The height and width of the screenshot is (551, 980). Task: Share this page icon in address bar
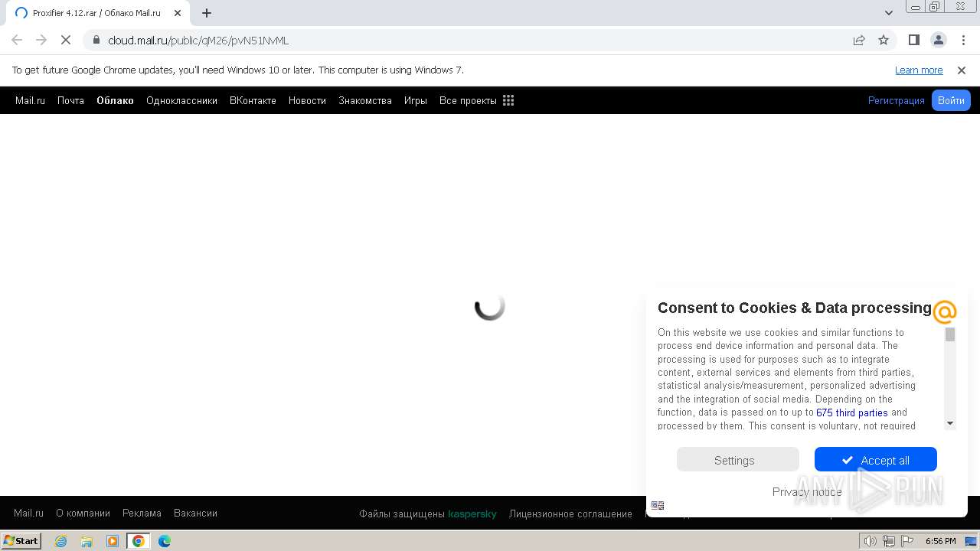click(x=859, y=40)
